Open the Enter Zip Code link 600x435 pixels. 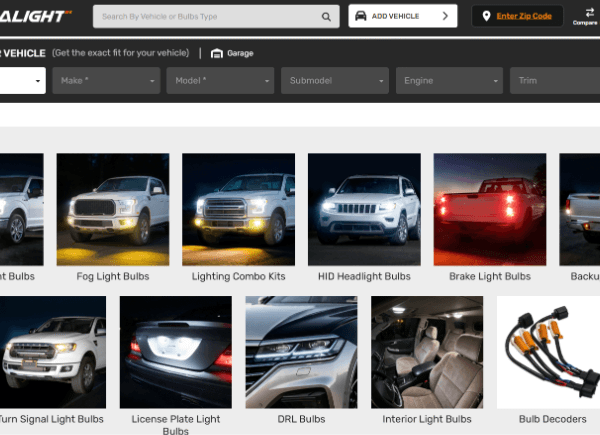click(x=524, y=16)
